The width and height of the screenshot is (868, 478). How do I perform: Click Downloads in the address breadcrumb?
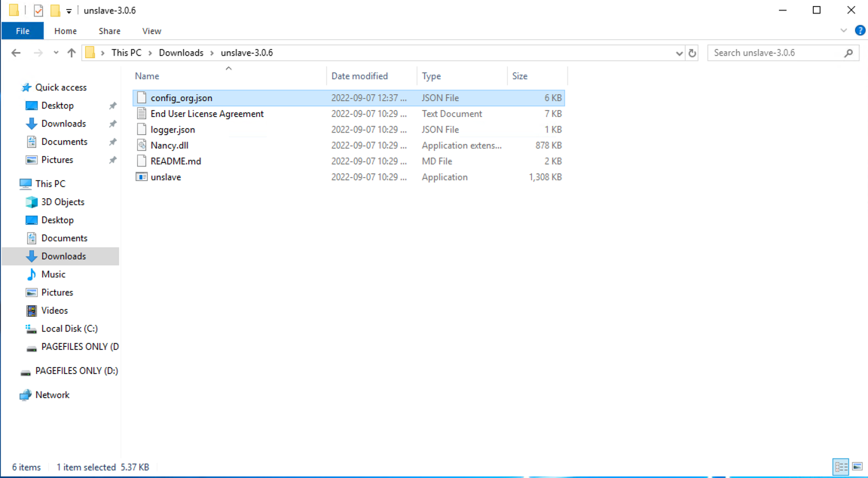[181, 54]
